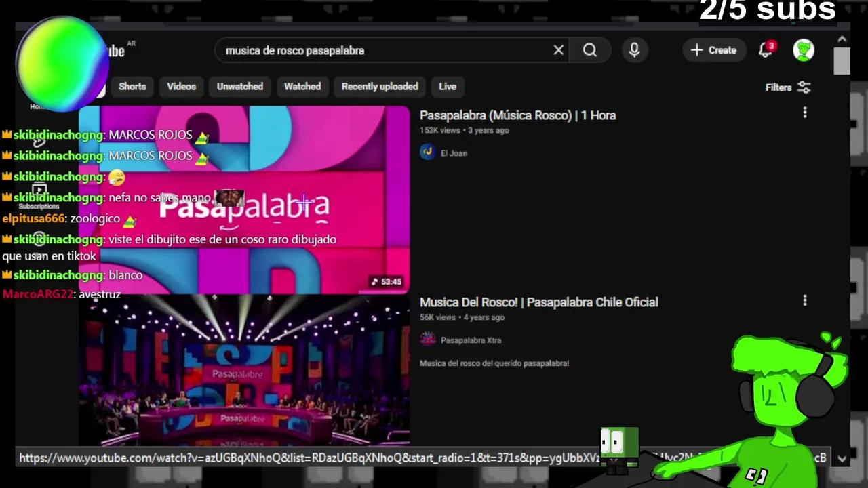Image resolution: width=868 pixels, height=488 pixels.
Task: Click El Joan channel avatar icon
Action: [427, 152]
